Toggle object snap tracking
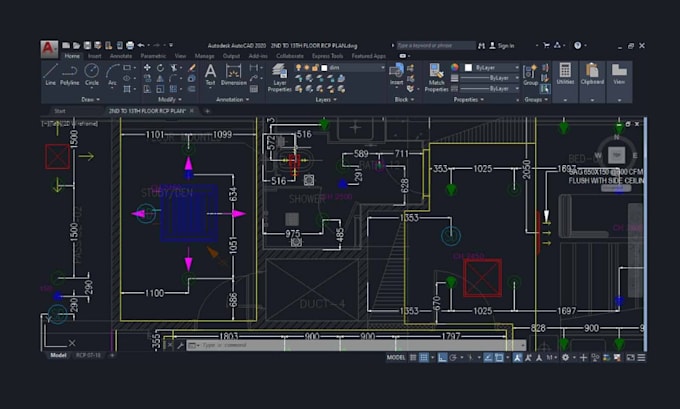The image size is (680, 409). coord(488,357)
